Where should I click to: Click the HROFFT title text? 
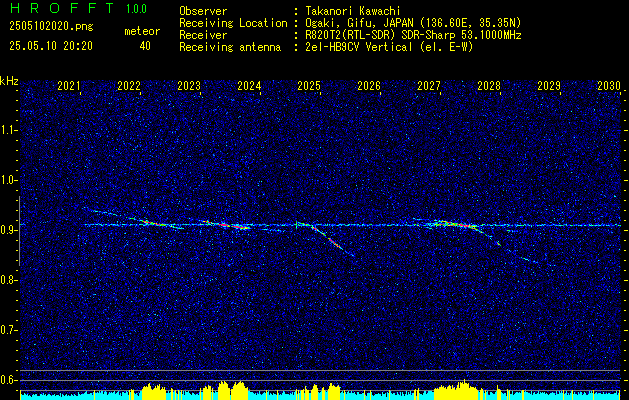coord(62,8)
